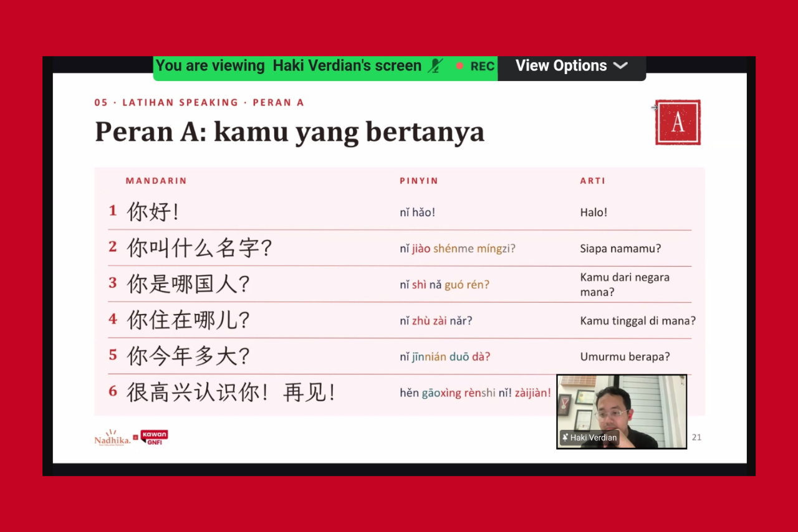Click the '05 · LATIHAN SPEAKING · PERAN A' label

point(199,102)
